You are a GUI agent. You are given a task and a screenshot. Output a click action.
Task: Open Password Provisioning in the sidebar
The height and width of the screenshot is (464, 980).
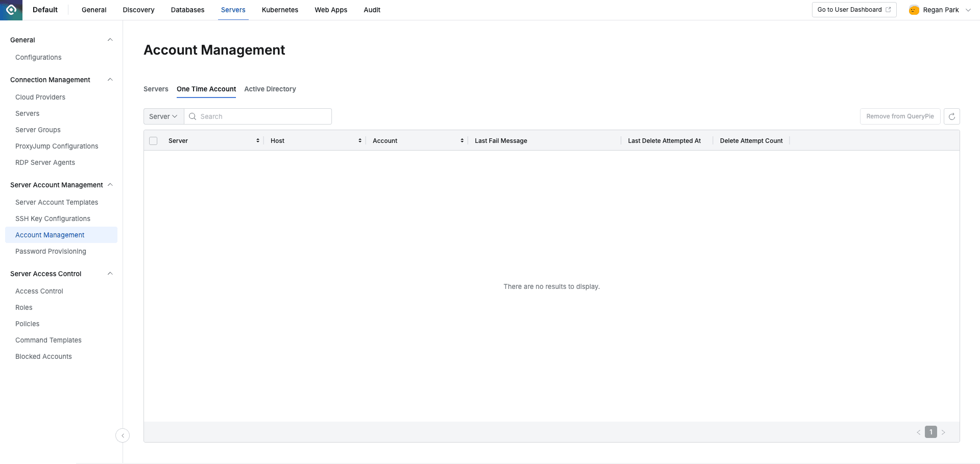point(51,251)
